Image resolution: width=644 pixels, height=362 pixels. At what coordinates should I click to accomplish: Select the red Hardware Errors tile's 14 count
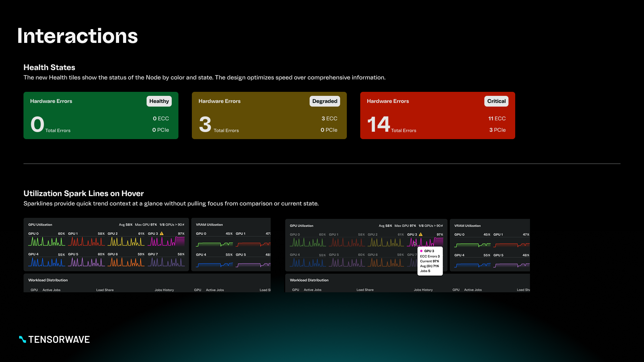point(378,124)
